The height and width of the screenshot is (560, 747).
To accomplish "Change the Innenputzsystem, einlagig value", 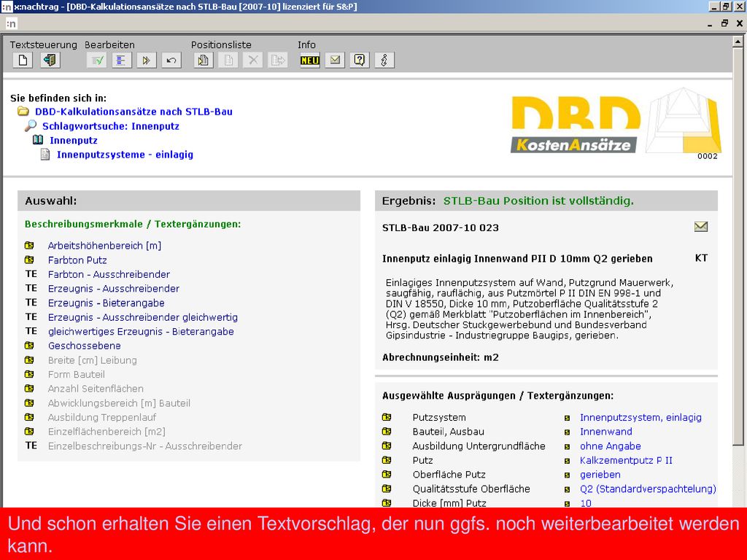I will [x=640, y=417].
